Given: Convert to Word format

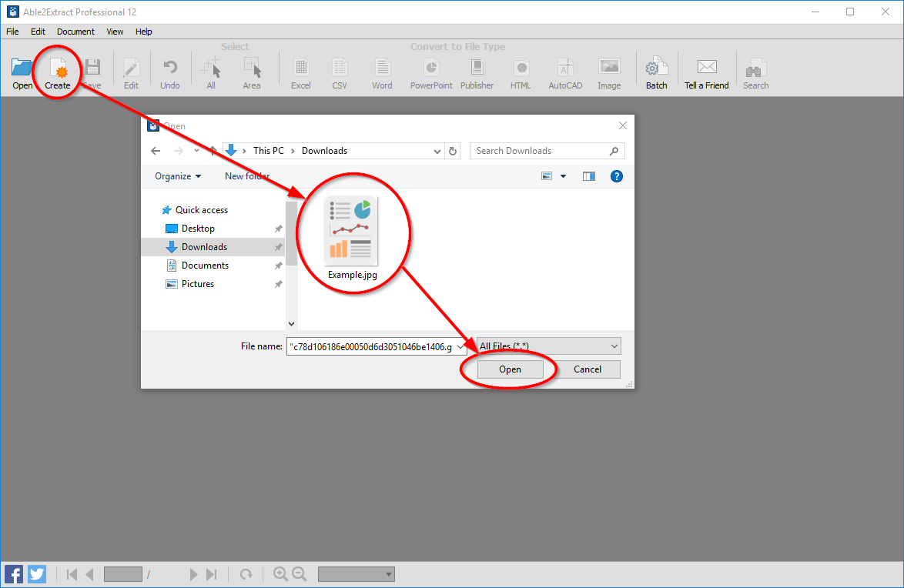Looking at the screenshot, I should (x=382, y=72).
